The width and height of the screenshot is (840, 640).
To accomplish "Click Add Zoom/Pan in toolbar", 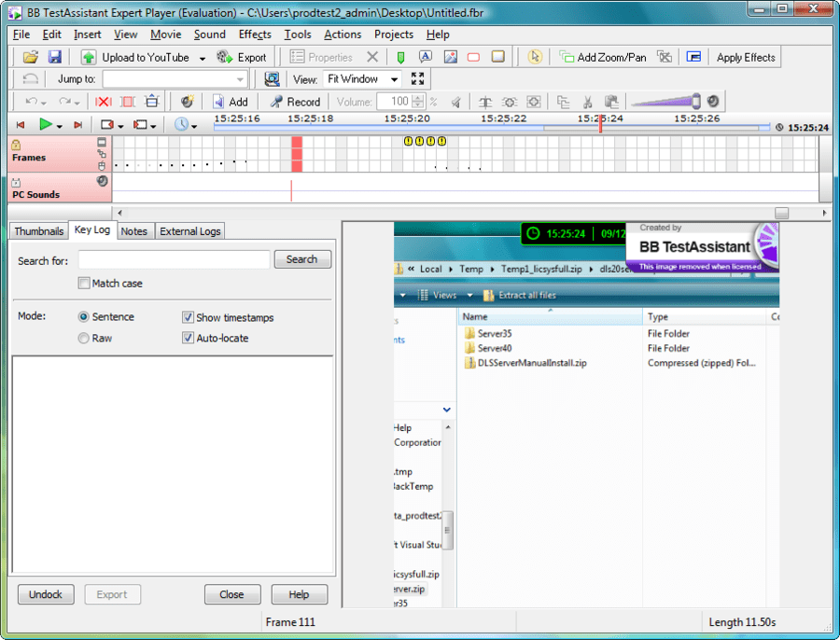I will pyautogui.click(x=603, y=57).
